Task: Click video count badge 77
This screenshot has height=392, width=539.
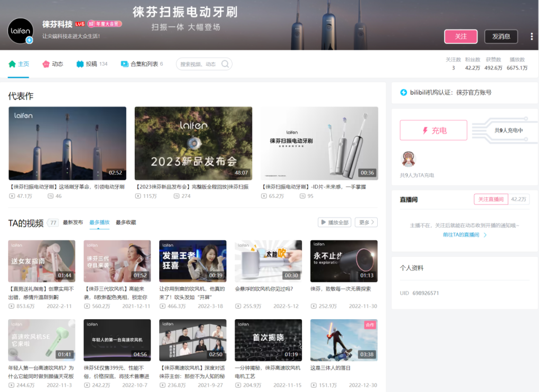Action: point(53,222)
